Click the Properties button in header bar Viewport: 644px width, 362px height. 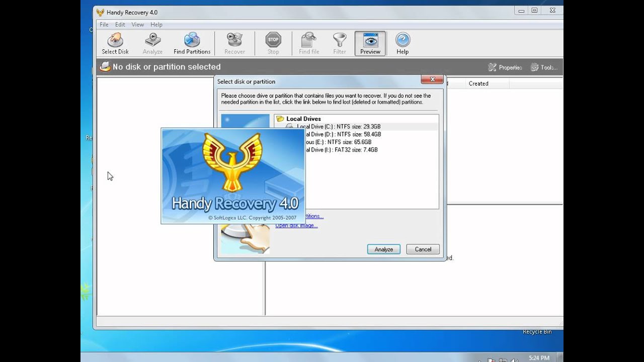pyautogui.click(x=505, y=67)
